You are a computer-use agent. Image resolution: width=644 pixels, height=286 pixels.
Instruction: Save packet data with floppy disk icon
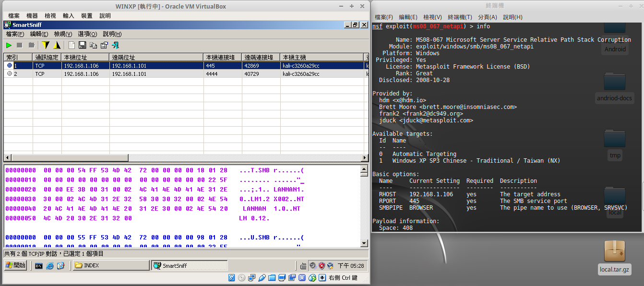pyautogui.click(x=82, y=45)
